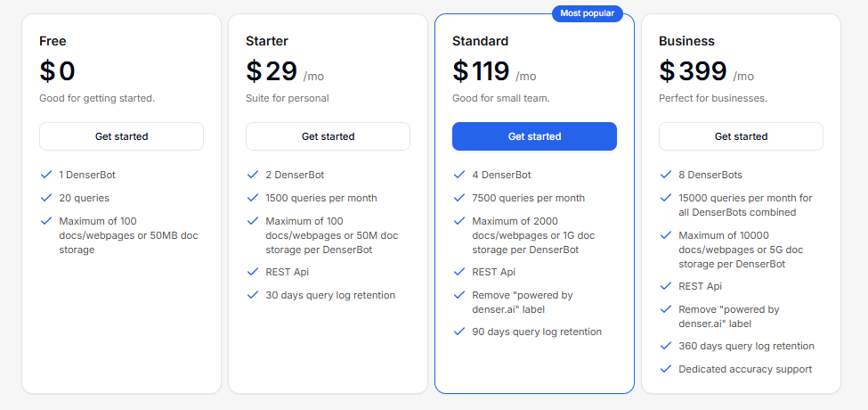Screen dimensions: 868x410
Task: Choose the blue Get started Standard button
Action: pos(534,136)
